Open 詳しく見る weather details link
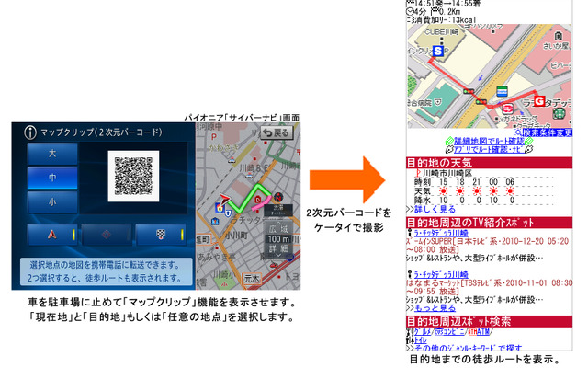 click(x=435, y=209)
